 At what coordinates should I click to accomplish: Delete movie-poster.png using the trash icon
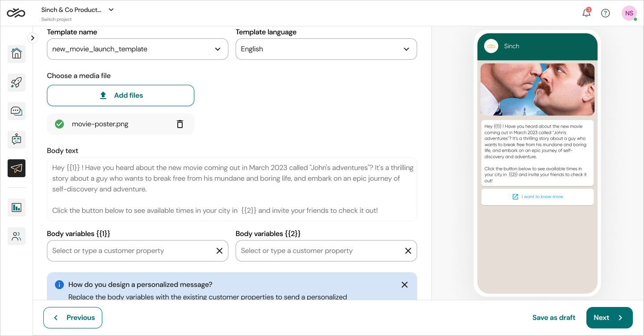[180, 124]
